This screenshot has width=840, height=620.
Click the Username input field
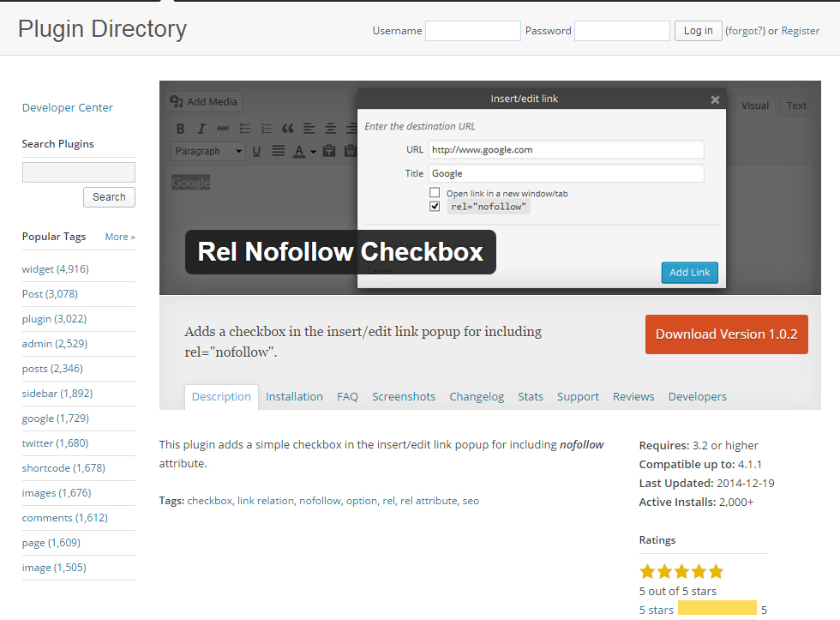tap(472, 31)
